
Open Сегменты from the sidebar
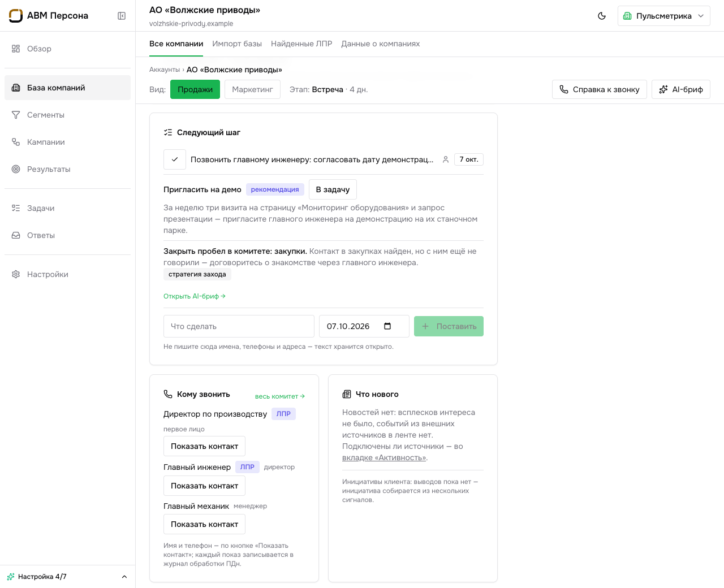point(67,115)
